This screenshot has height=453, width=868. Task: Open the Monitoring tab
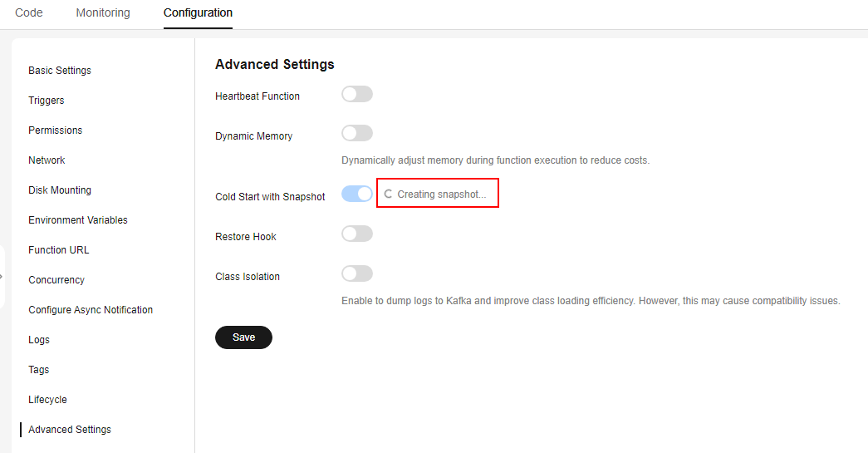point(103,12)
